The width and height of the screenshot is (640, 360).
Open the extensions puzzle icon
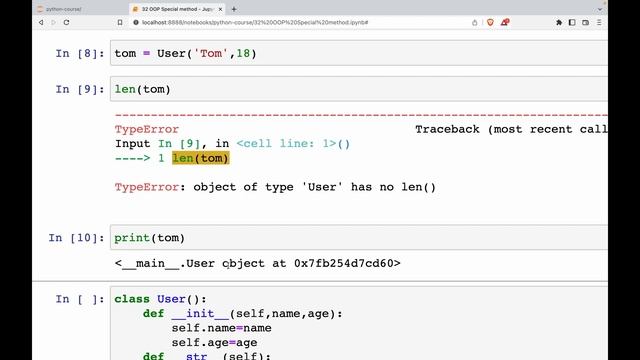click(x=559, y=22)
